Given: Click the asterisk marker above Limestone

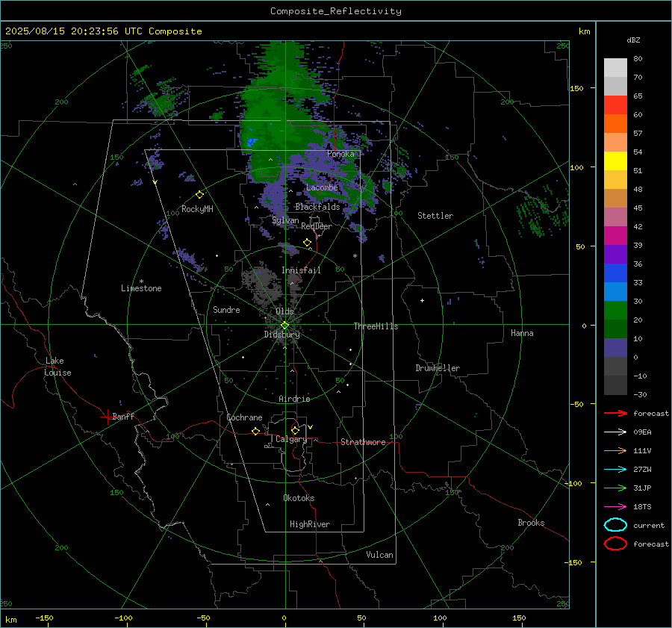Looking at the screenshot, I should [x=141, y=282].
